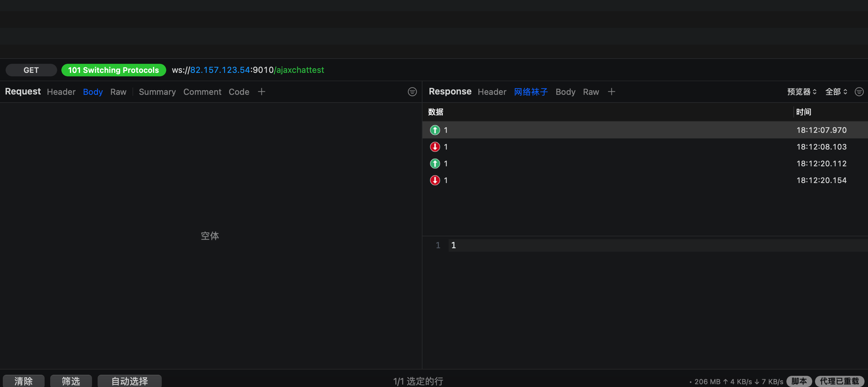Open the 全部 filter dropdown
Viewport: 868px width, 387px height.
(836, 91)
